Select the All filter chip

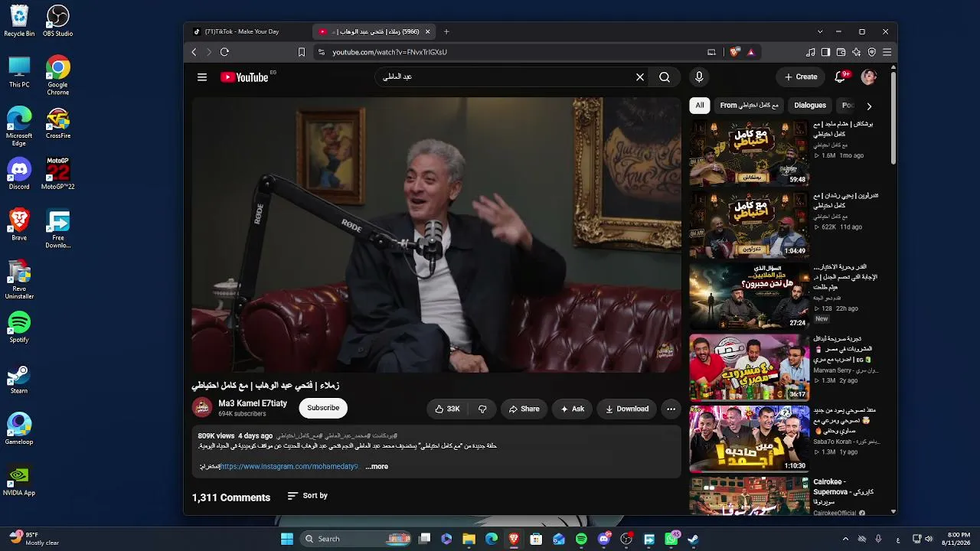[699, 106]
